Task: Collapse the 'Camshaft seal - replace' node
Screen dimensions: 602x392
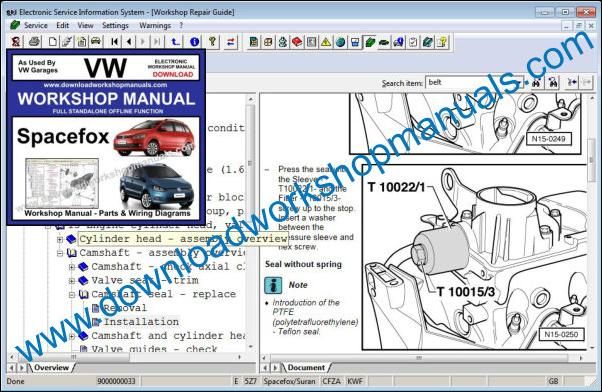Action: (x=72, y=294)
